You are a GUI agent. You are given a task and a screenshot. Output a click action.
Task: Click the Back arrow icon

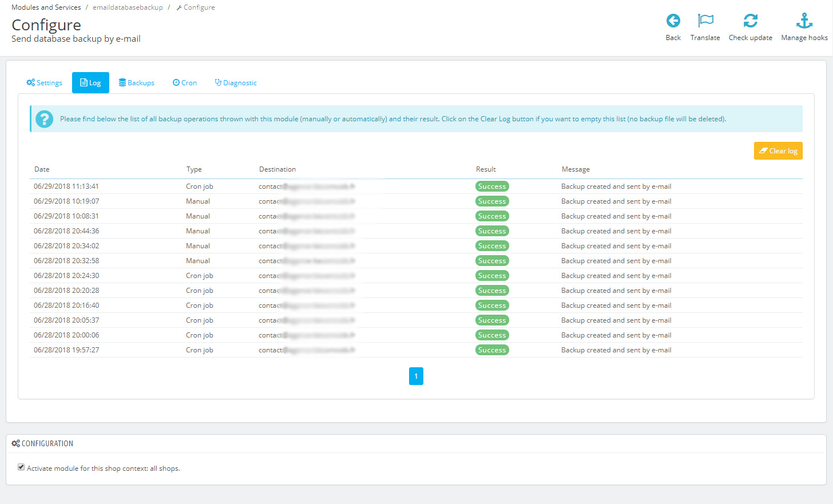pyautogui.click(x=673, y=21)
